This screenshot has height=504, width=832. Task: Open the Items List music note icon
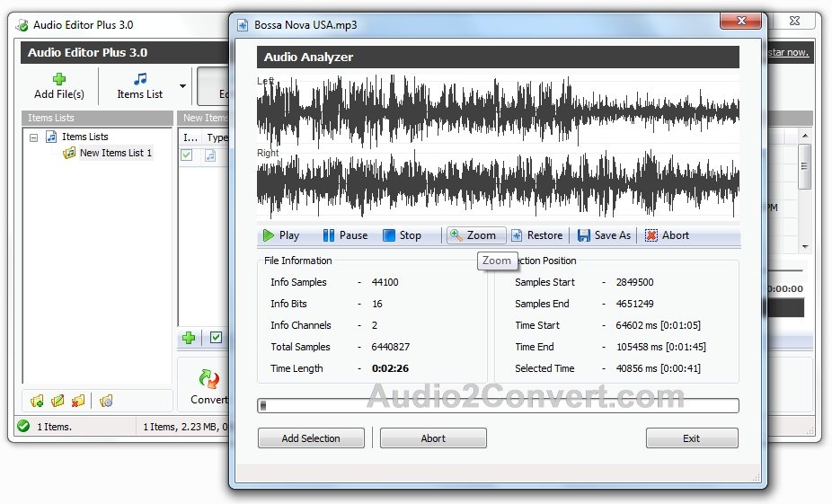(140, 79)
